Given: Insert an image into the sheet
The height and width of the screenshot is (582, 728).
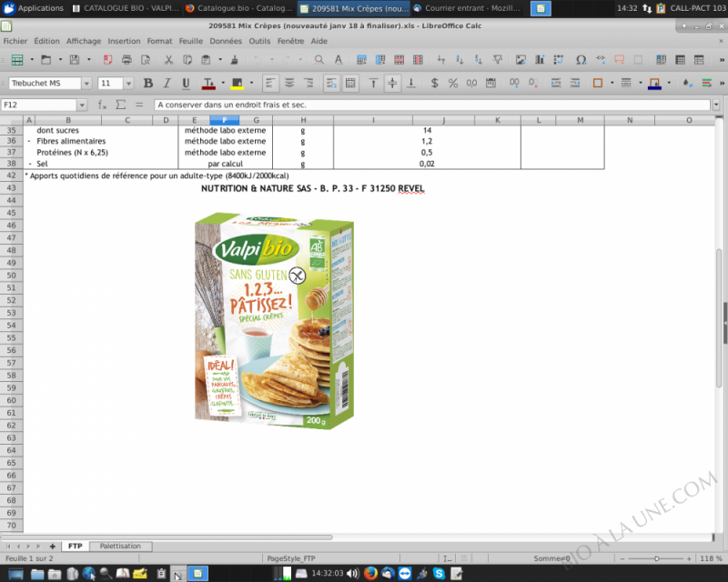Looking at the screenshot, I should click(521, 59).
